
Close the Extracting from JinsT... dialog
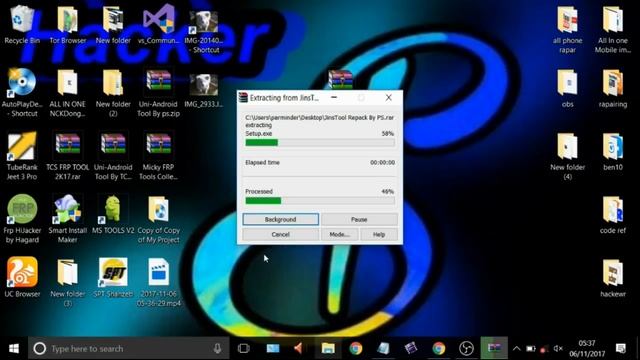[389, 98]
